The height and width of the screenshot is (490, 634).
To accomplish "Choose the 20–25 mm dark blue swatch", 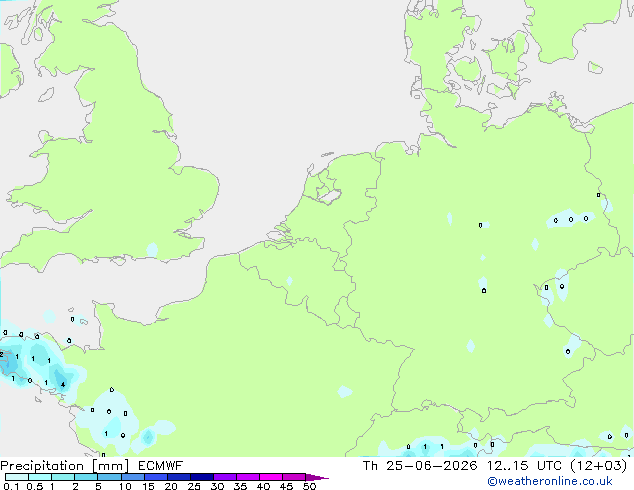I will click(x=179, y=477).
